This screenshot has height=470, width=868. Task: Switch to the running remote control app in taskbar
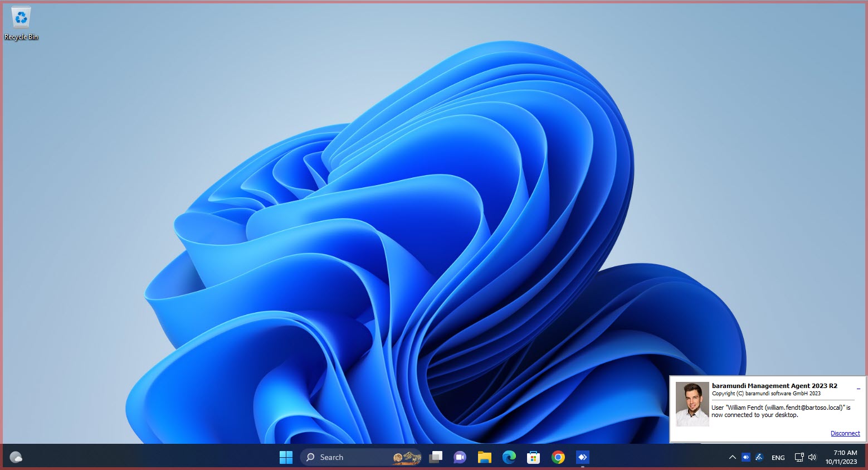pos(583,457)
